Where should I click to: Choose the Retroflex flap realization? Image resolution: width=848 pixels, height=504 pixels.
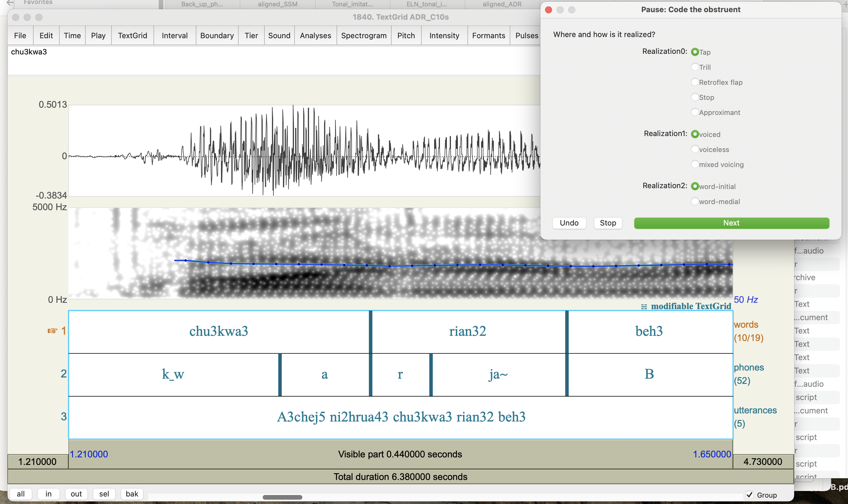pyautogui.click(x=695, y=82)
